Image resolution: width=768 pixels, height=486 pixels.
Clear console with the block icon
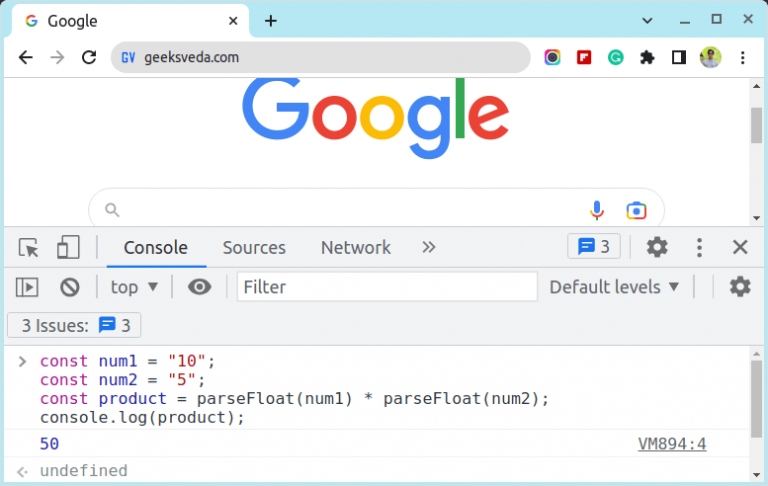[x=69, y=287]
